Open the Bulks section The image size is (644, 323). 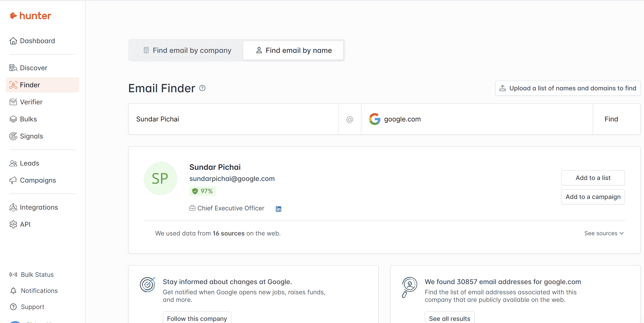tap(28, 119)
